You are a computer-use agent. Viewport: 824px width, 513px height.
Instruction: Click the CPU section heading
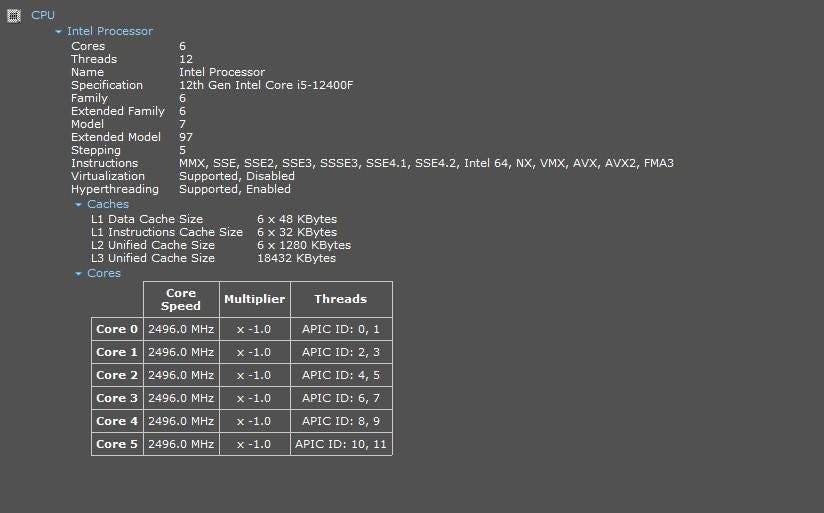click(x=43, y=15)
